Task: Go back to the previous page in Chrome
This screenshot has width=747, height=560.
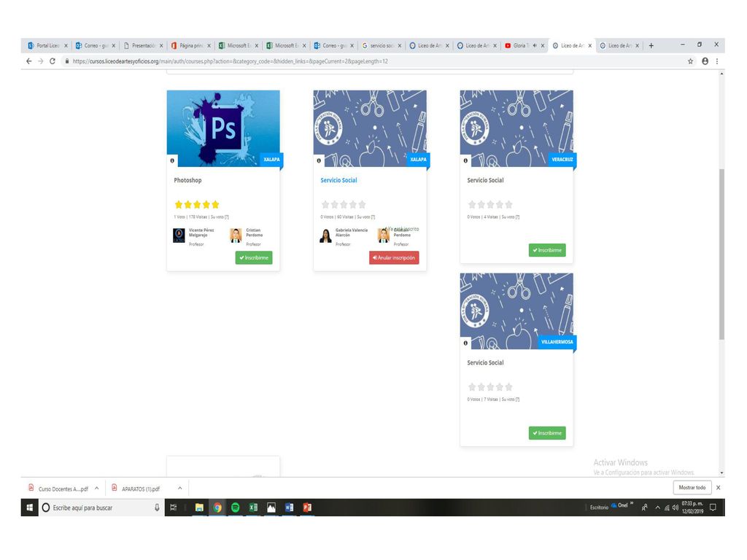Action: 29,61
